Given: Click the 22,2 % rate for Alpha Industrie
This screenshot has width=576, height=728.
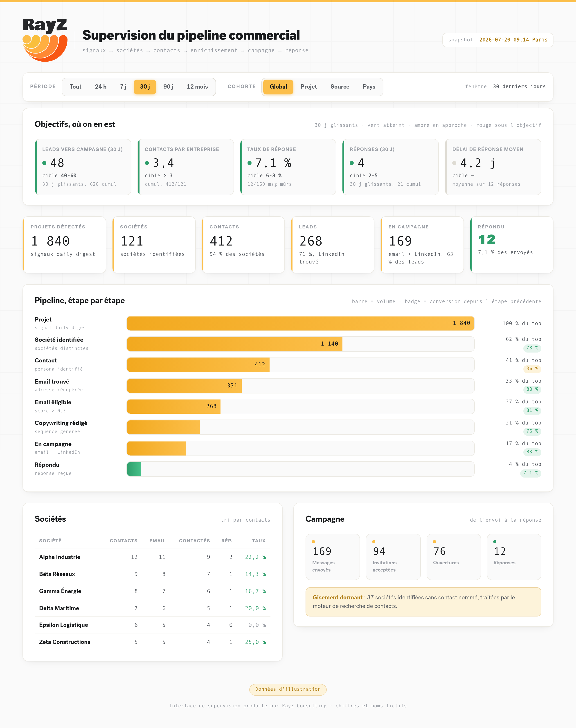Looking at the screenshot, I should [x=255, y=557].
